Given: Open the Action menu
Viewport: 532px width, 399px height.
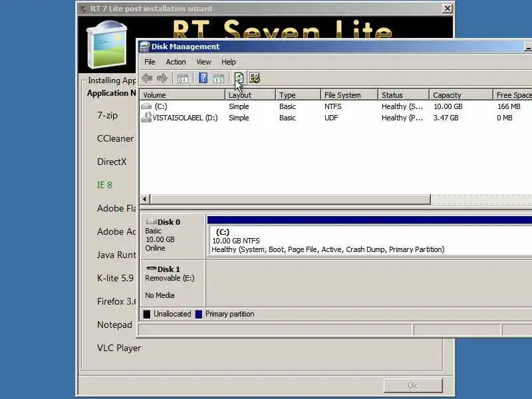Looking at the screenshot, I should (x=176, y=62).
